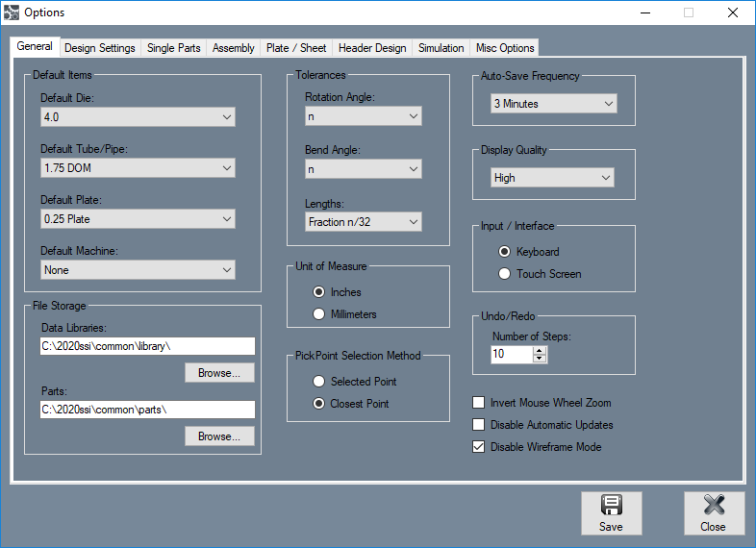756x548 pixels.
Task: Click the Save floppy disk icon
Action: [x=611, y=507]
